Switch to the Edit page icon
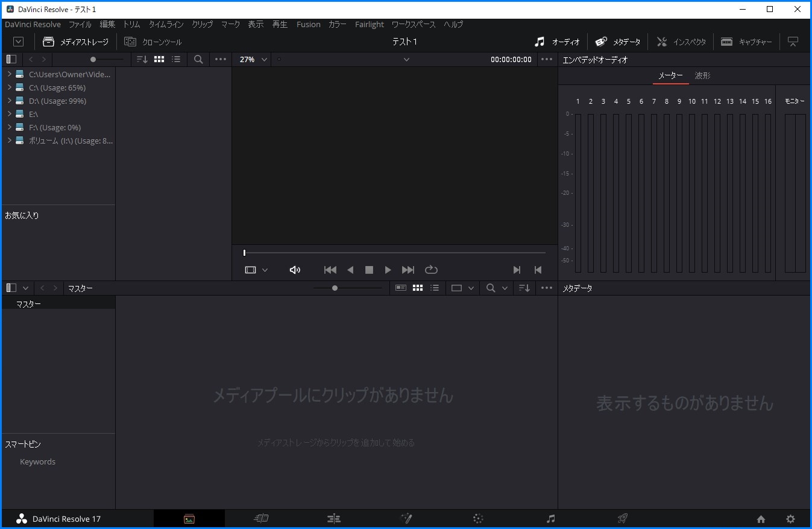Viewport: 812px width, 529px height. coord(334,519)
